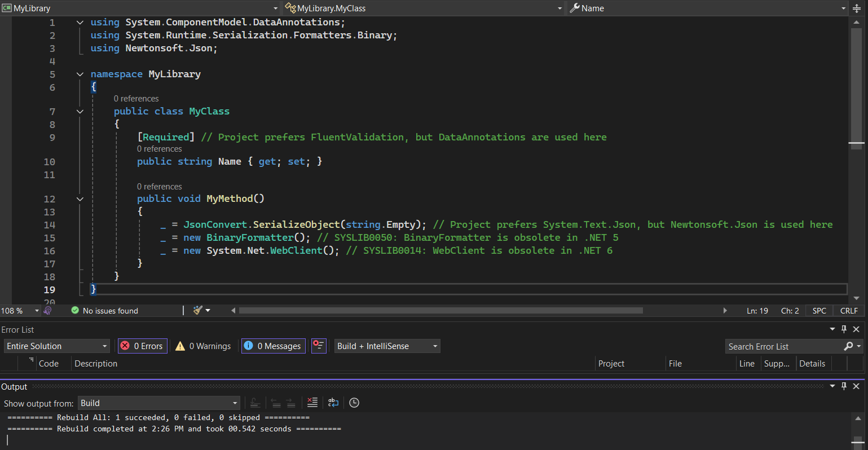The width and height of the screenshot is (868, 450).
Task: Sort by the Description column header
Action: tap(96, 364)
